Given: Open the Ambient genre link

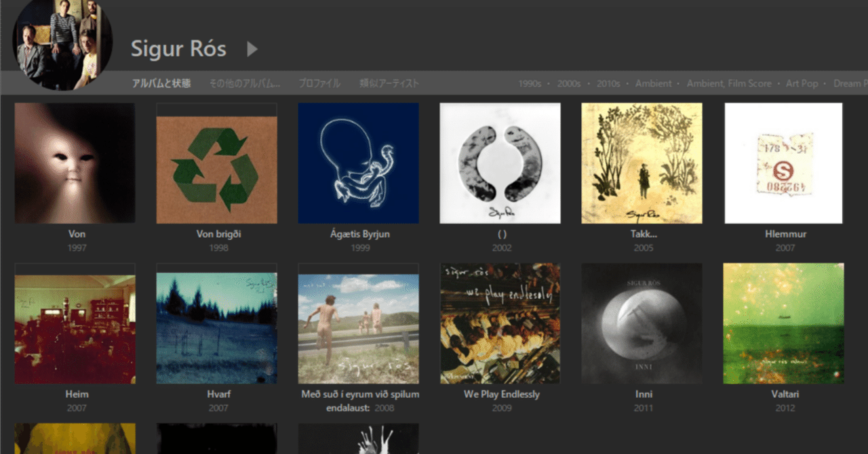Looking at the screenshot, I should tap(653, 83).
